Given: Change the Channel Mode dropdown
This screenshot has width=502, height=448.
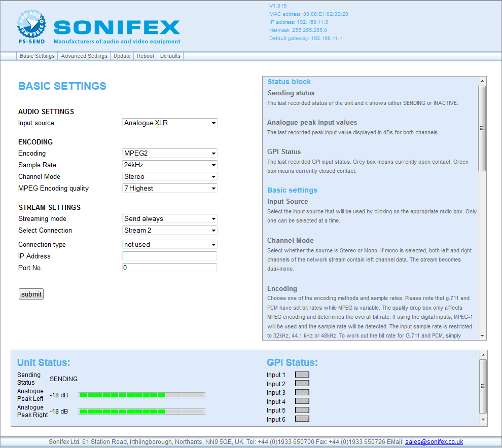Looking at the screenshot, I should point(170,177).
